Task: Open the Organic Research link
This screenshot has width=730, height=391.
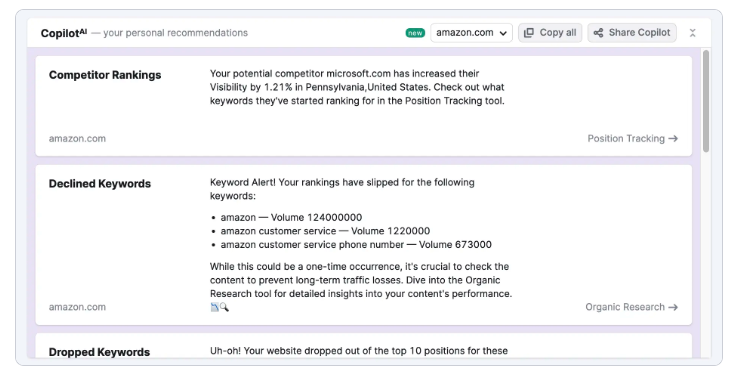Action: [625, 307]
